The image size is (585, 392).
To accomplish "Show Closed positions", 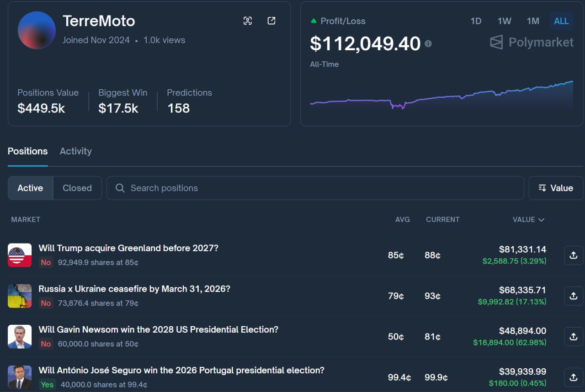I will click(x=77, y=188).
